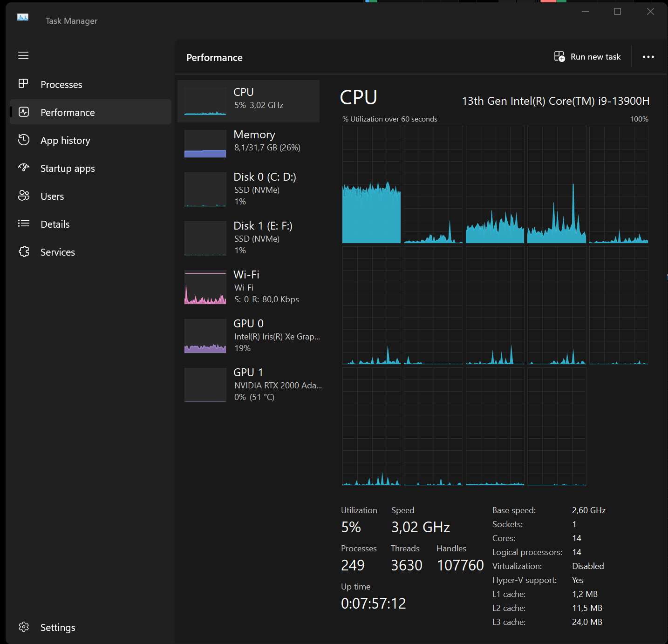Open the three-dot more options menu
Viewport: 668px width, 644px height.
pyautogui.click(x=648, y=57)
